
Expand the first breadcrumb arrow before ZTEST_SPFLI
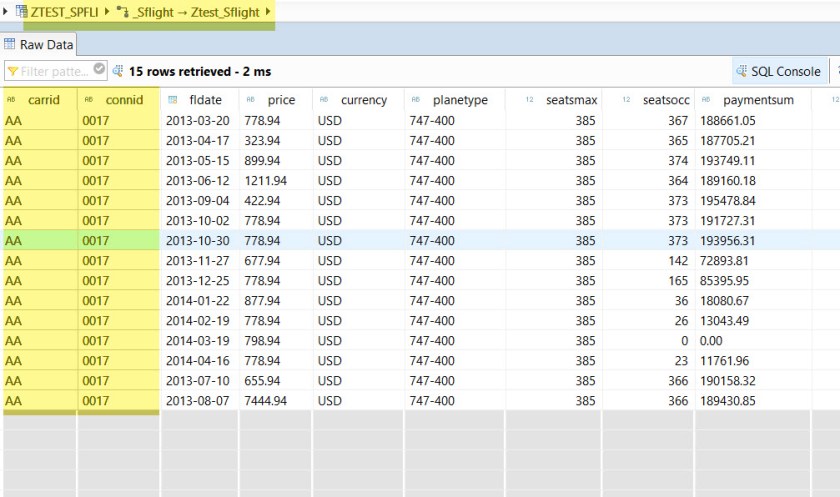click(6, 12)
